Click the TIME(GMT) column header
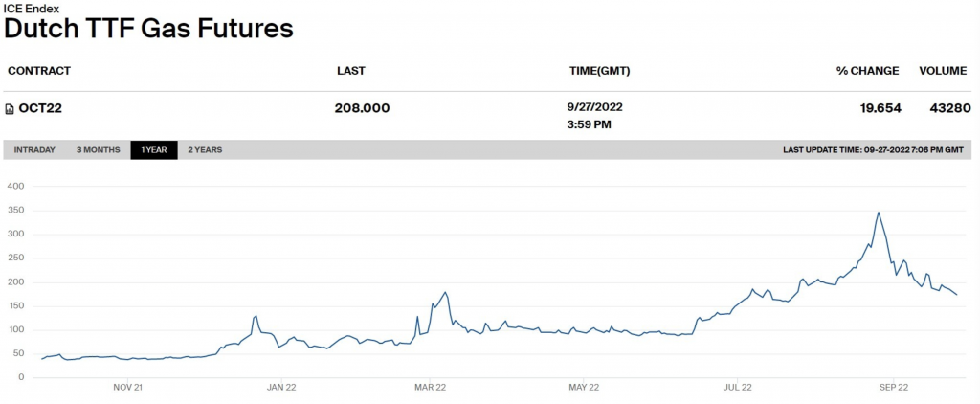The height and width of the screenshot is (404, 980). [599, 71]
